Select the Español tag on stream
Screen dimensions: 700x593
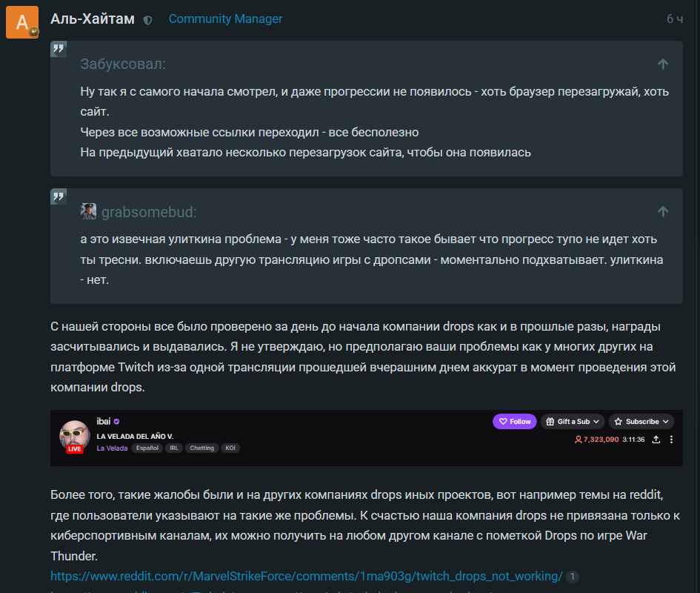click(x=147, y=448)
